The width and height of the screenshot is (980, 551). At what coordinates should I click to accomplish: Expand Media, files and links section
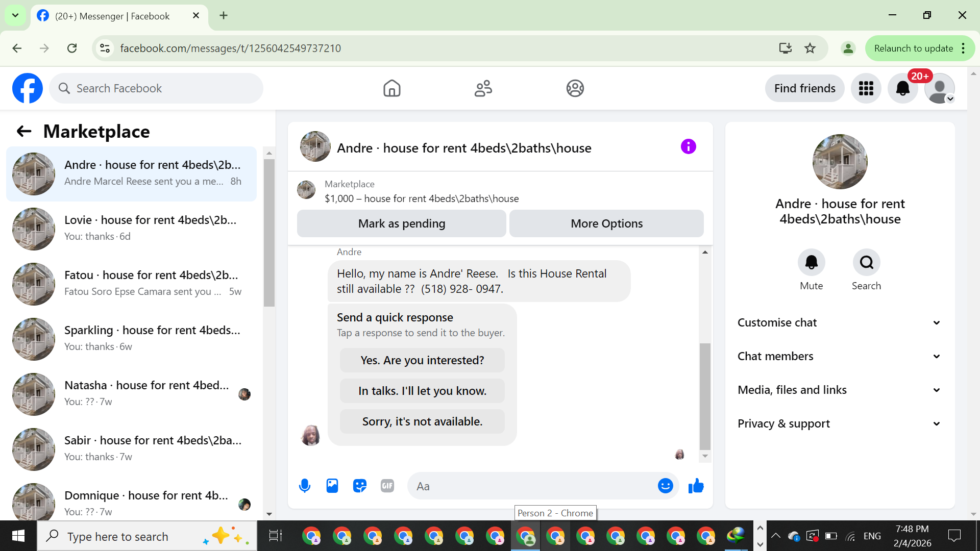pyautogui.click(x=840, y=390)
